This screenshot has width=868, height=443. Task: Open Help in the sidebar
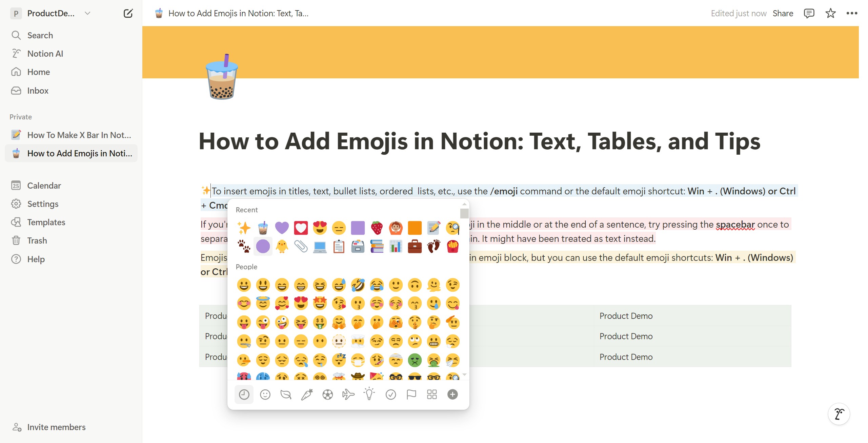pyautogui.click(x=71, y=259)
